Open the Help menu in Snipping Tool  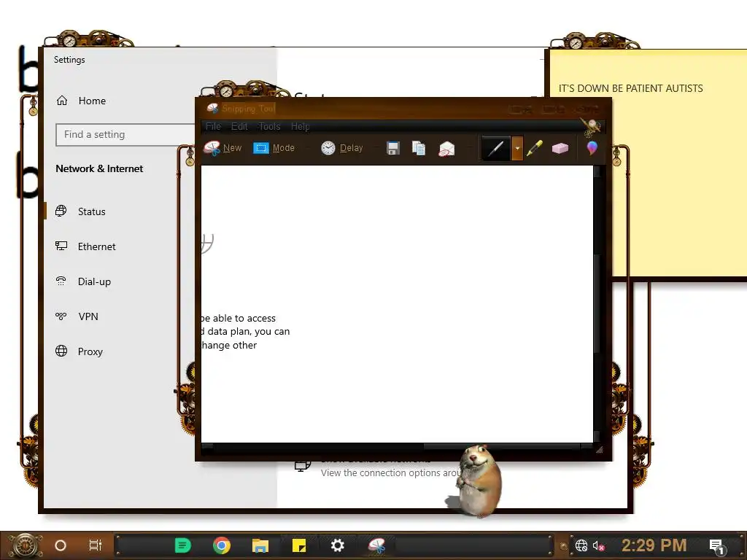[x=300, y=127]
